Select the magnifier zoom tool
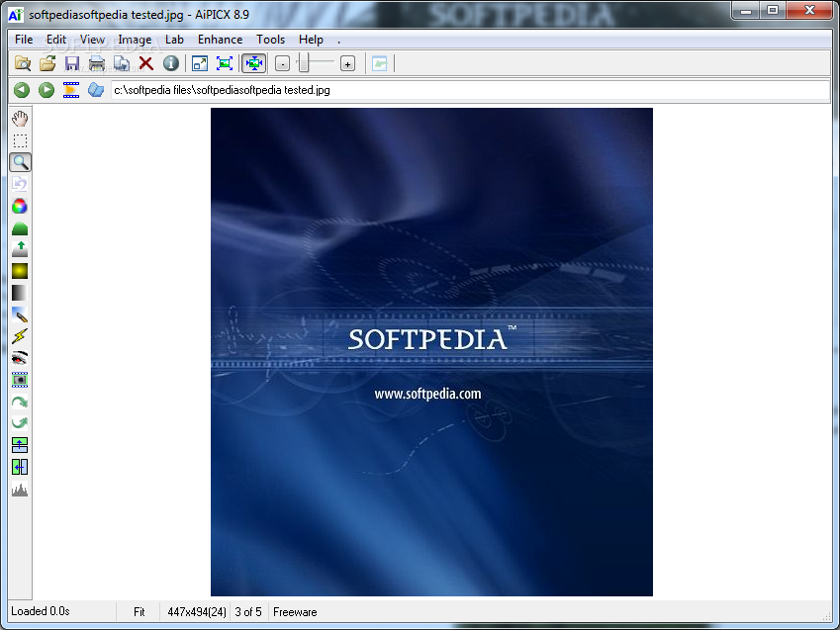 [x=21, y=162]
